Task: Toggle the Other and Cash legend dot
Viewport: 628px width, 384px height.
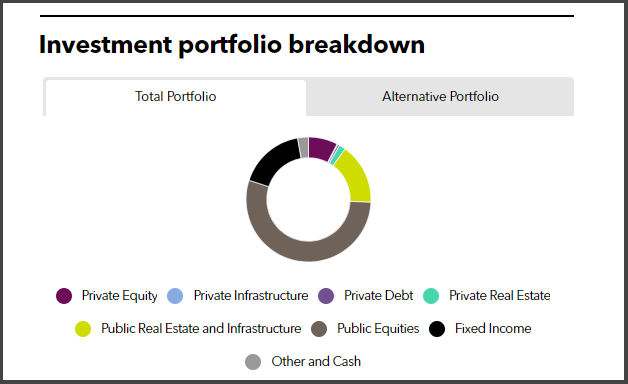Action: point(253,362)
